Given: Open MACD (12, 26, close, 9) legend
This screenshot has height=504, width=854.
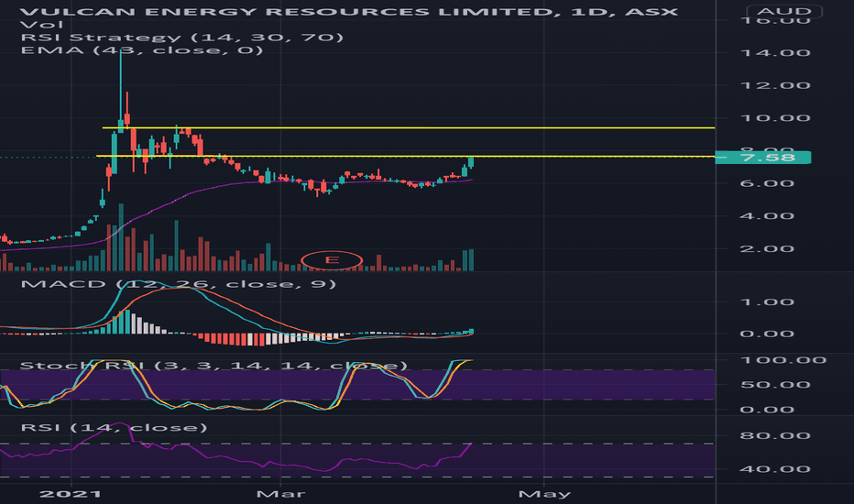Looking at the screenshot, I should click(x=178, y=284).
